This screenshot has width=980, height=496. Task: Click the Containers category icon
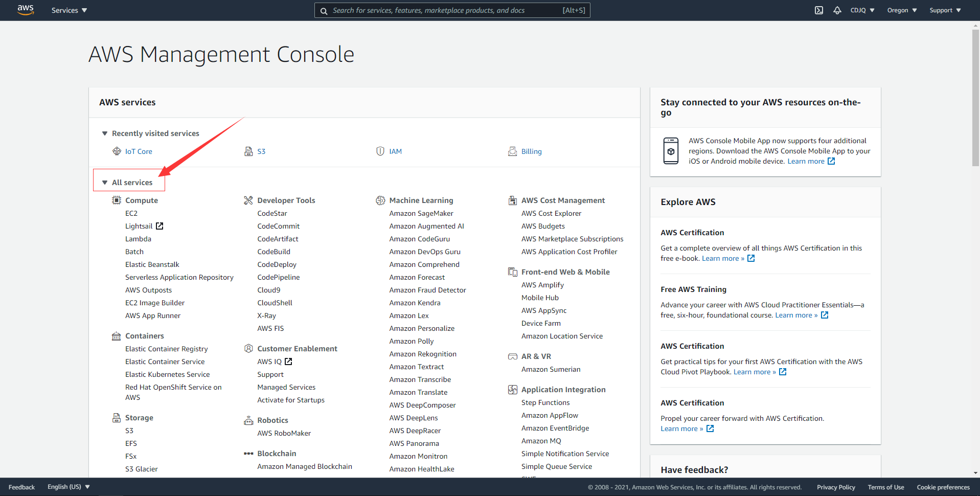[x=117, y=336]
